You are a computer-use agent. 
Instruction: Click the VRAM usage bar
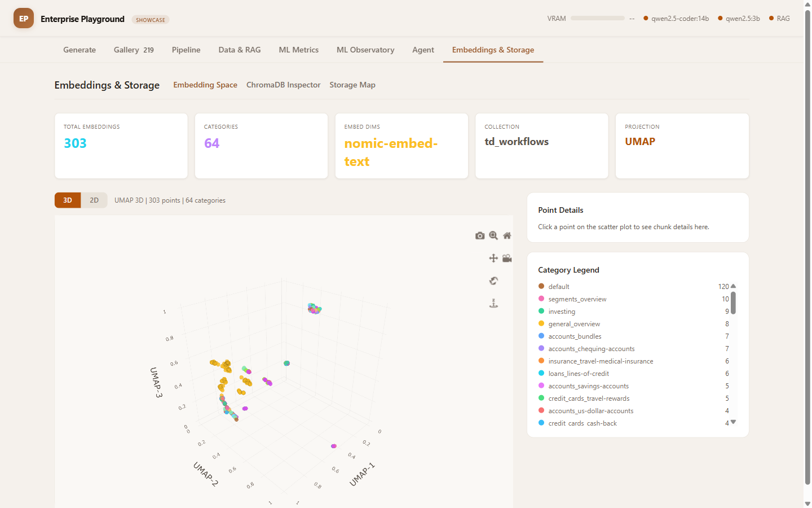597,19
